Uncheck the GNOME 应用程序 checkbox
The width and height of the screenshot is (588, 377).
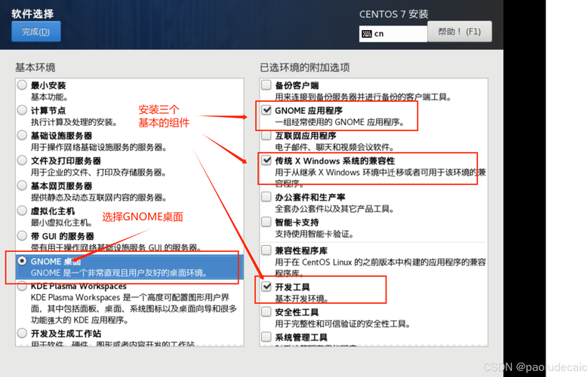(266, 110)
